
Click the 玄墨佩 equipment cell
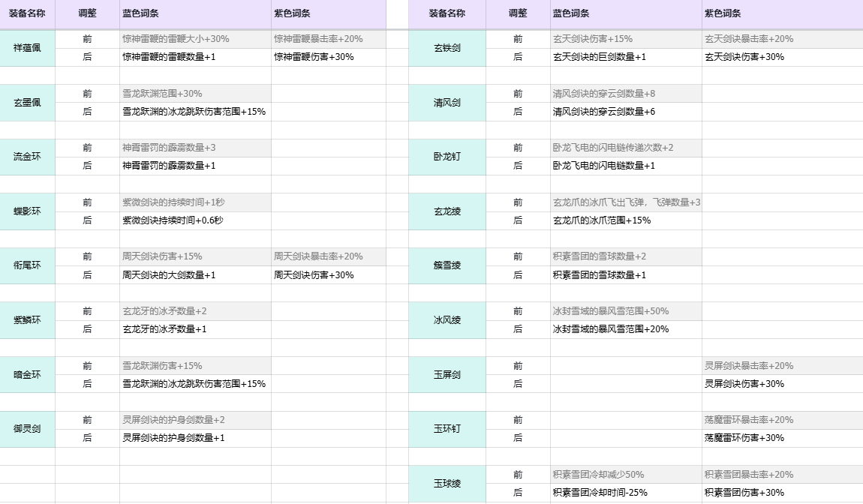pos(28,103)
